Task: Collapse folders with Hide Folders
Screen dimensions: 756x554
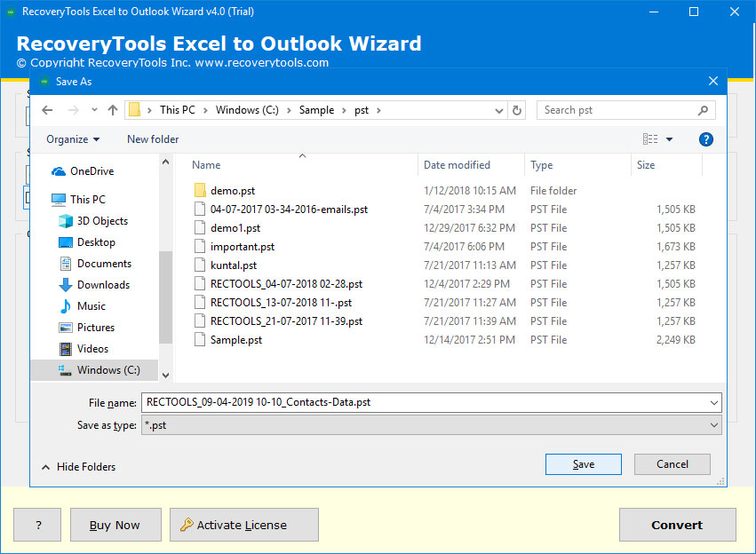Action: [x=78, y=467]
